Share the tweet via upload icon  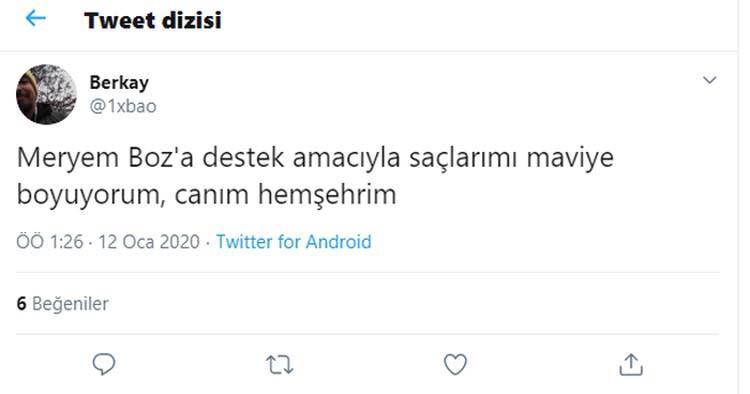tap(631, 365)
